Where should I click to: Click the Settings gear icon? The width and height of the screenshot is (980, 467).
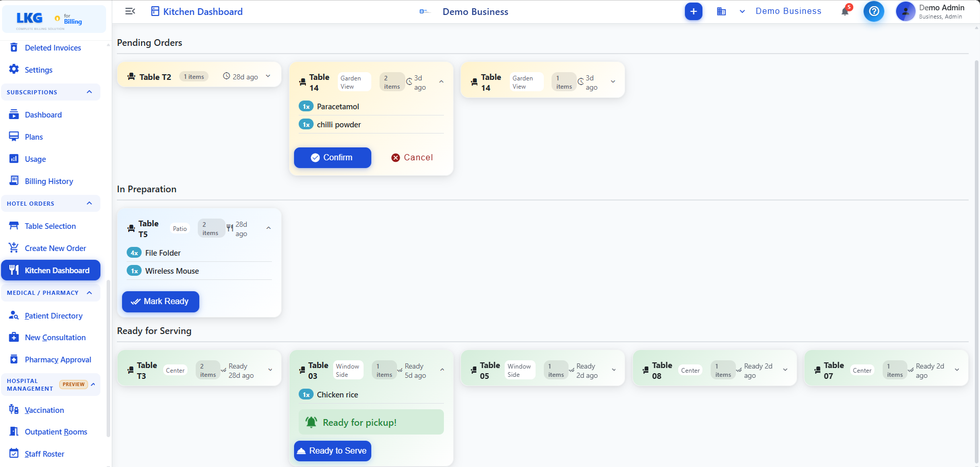(14, 69)
